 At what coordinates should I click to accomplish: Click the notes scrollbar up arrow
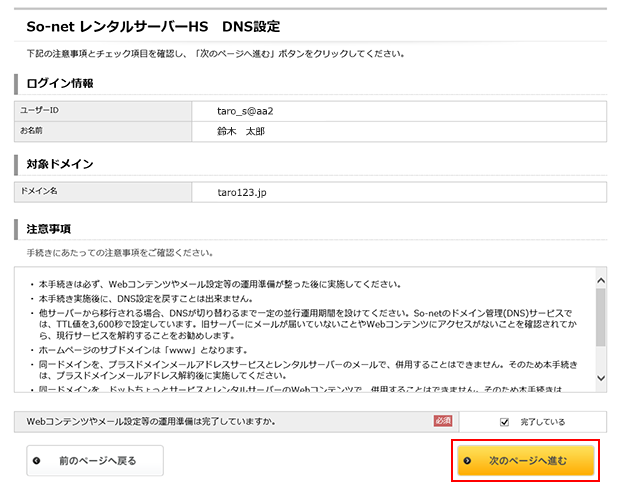(x=600, y=281)
